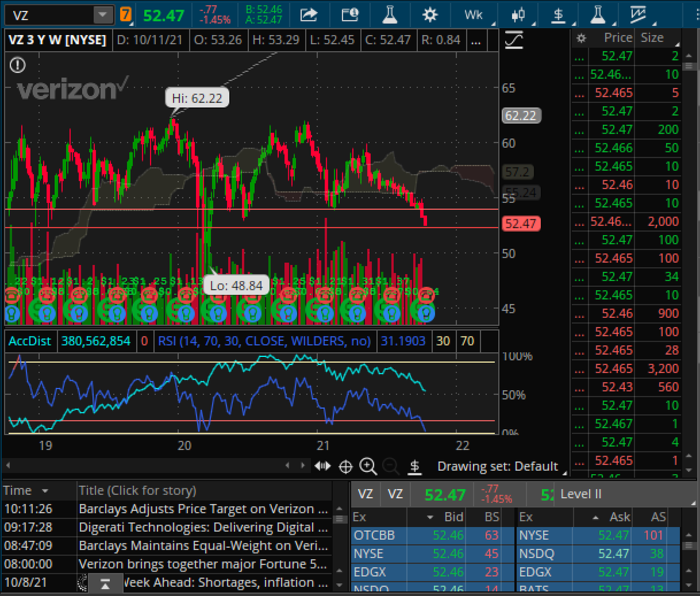Click the trend line drawing tool icon

(514, 40)
